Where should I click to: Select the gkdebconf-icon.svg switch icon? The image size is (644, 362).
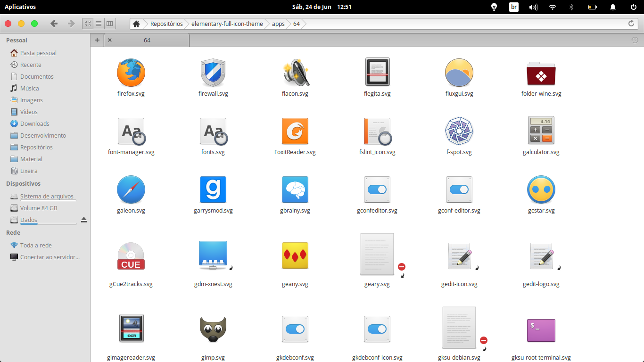pos(377,329)
